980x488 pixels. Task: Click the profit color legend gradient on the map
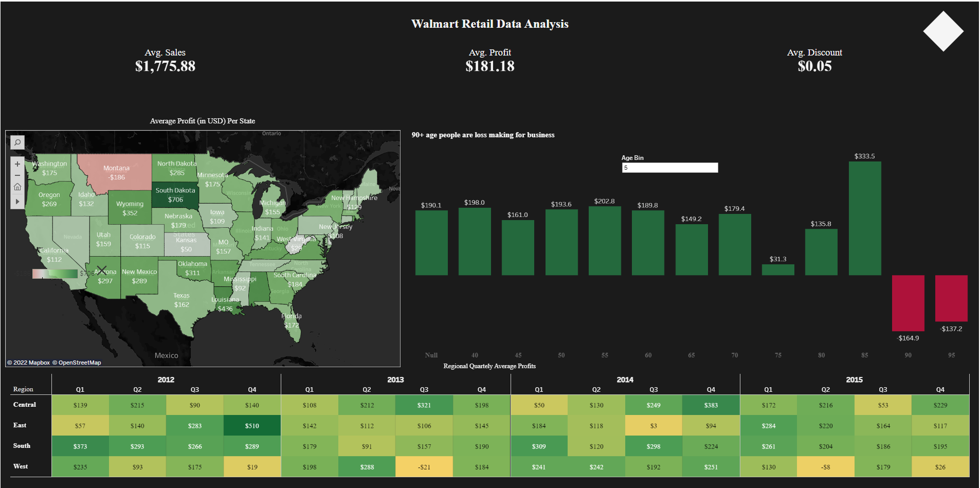coord(54,273)
